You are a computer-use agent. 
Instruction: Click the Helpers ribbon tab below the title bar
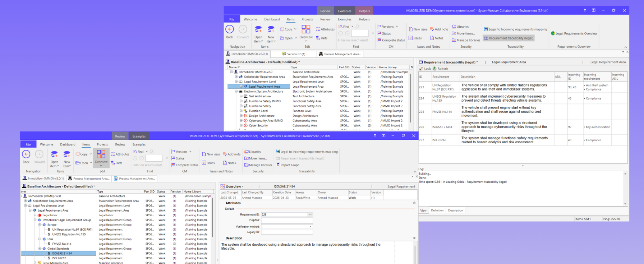click(x=364, y=19)
